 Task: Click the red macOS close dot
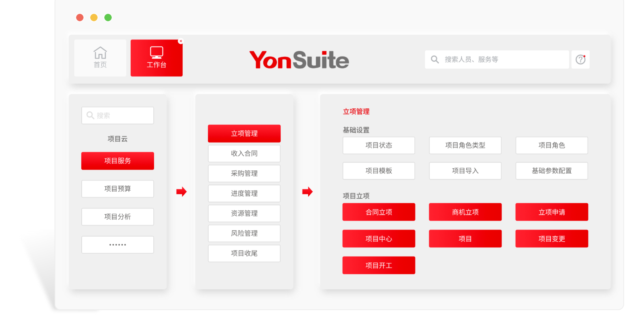click(80, 17)
